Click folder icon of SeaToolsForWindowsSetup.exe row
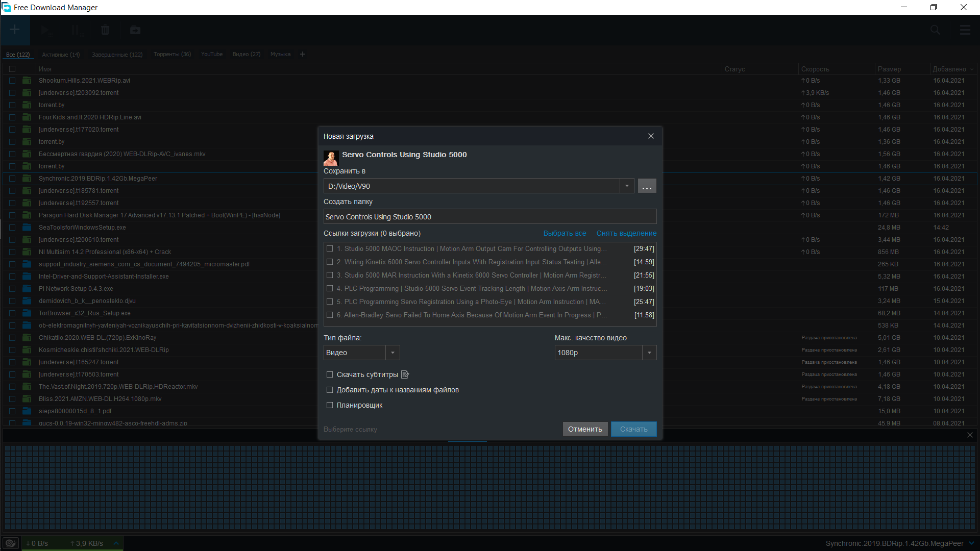980x551 pixels. tap(27, 228)
